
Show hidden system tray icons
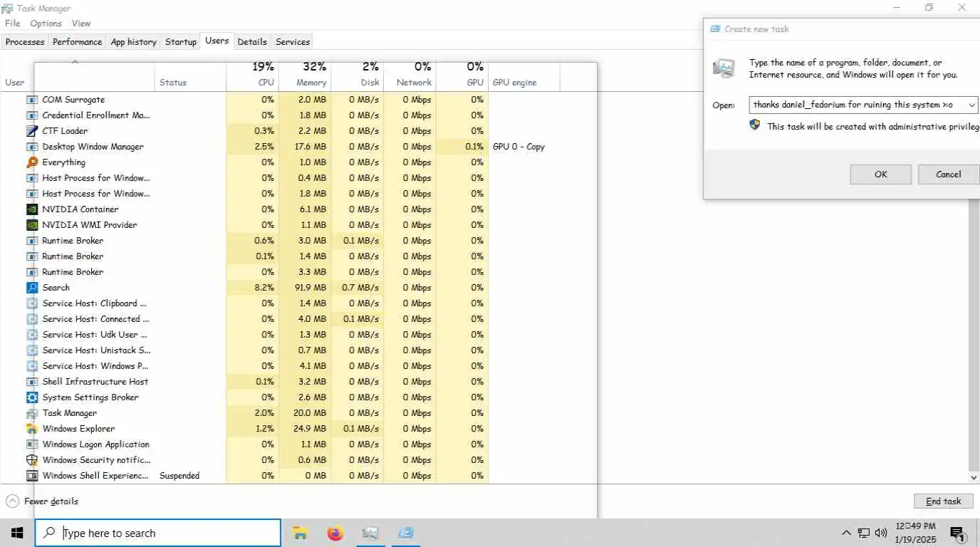[x=846, y=533]
